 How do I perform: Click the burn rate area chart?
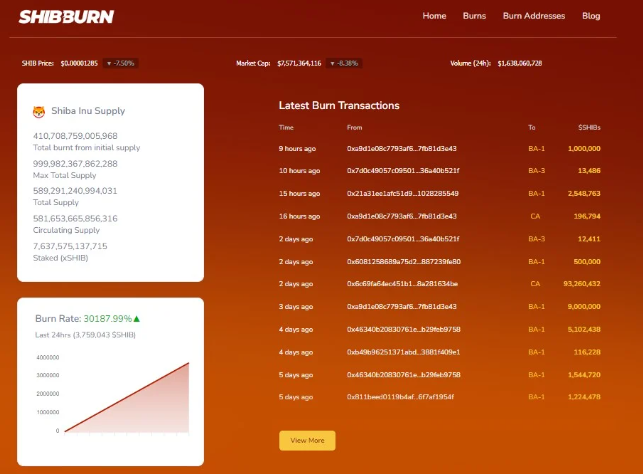(x=127, y=397)
